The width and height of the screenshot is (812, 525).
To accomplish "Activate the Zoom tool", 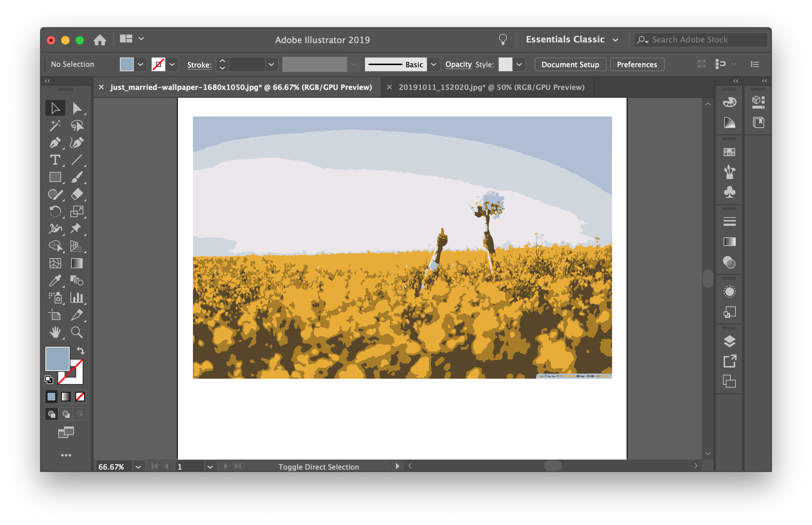I will [77, 332].
